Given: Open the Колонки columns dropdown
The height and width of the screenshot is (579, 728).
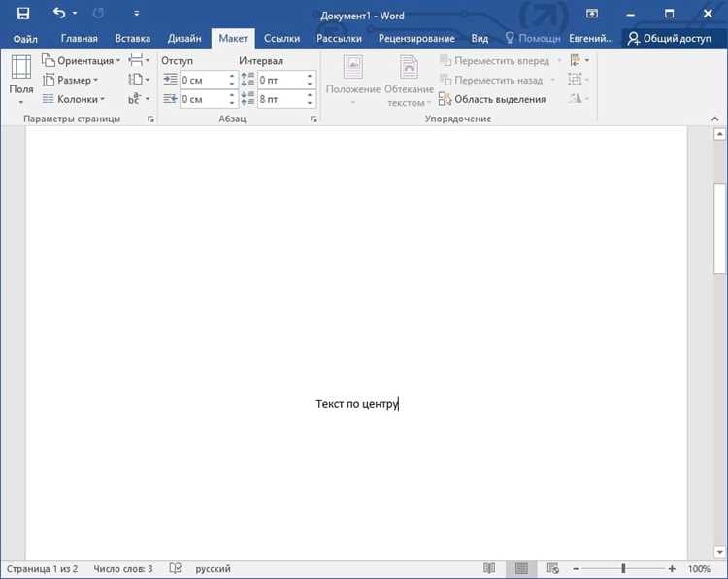Looking at the screenshot, I should (74, 99).
